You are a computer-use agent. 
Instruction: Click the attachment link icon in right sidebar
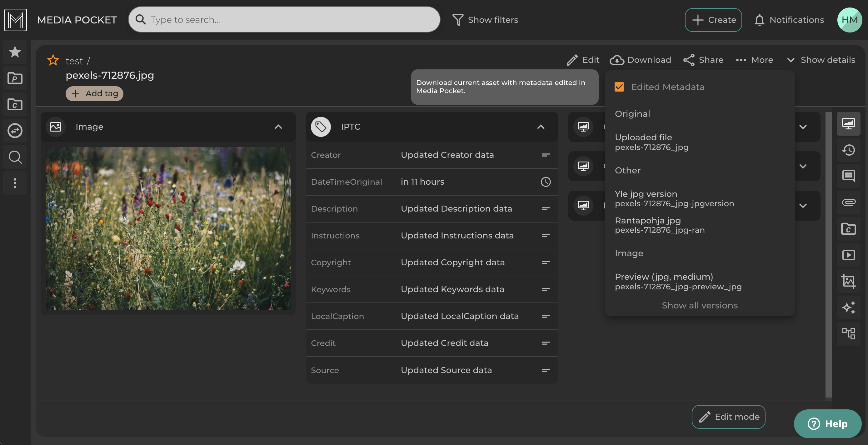click(x=848, y=202)
